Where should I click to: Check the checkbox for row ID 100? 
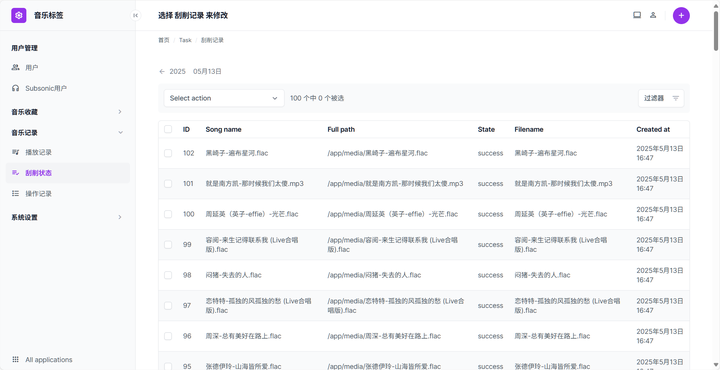point(168,214)
